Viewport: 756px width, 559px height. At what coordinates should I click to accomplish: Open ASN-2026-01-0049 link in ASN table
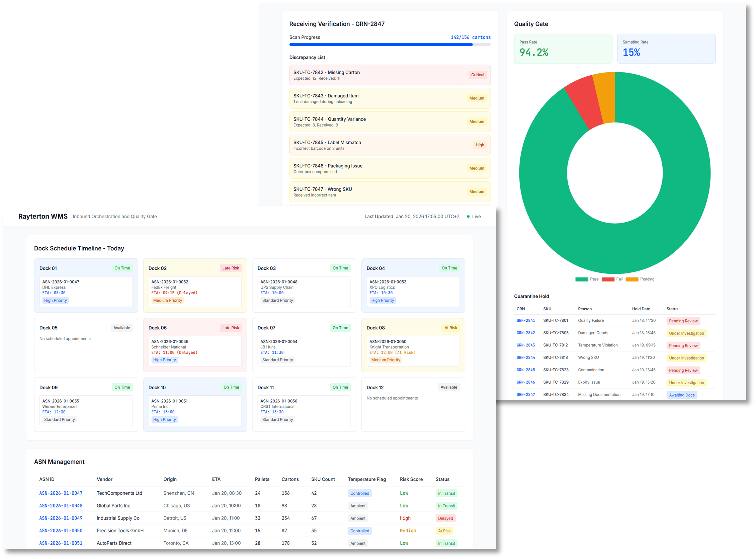pos(61,518)
